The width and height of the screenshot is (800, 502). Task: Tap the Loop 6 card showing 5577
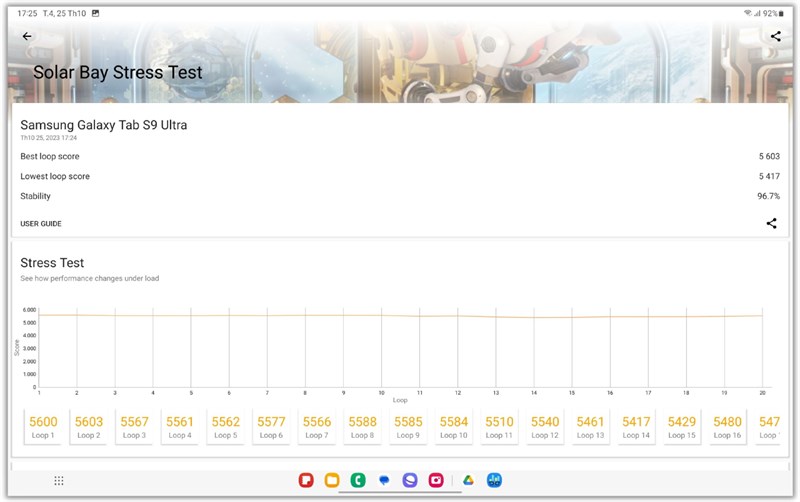coord(271,427)
